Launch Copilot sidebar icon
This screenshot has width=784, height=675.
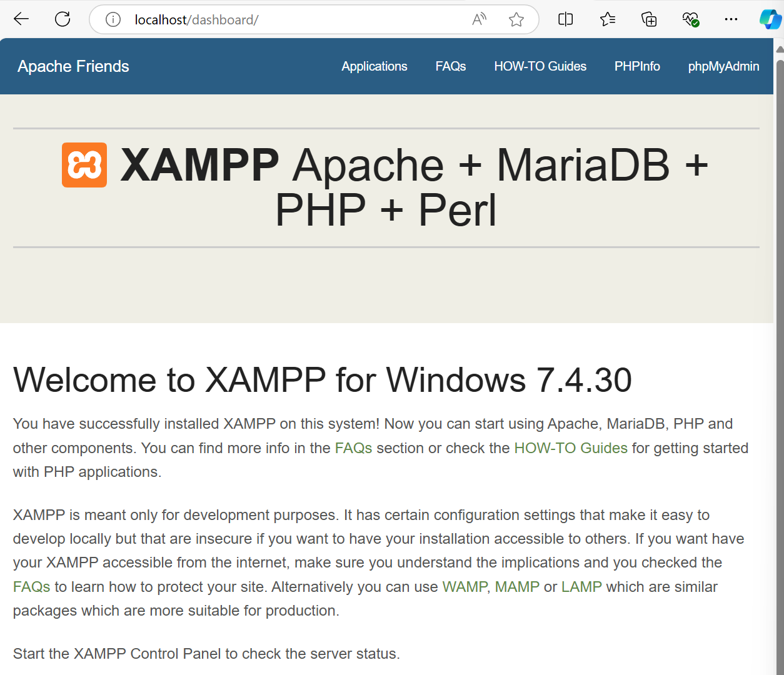click(770, 19)
